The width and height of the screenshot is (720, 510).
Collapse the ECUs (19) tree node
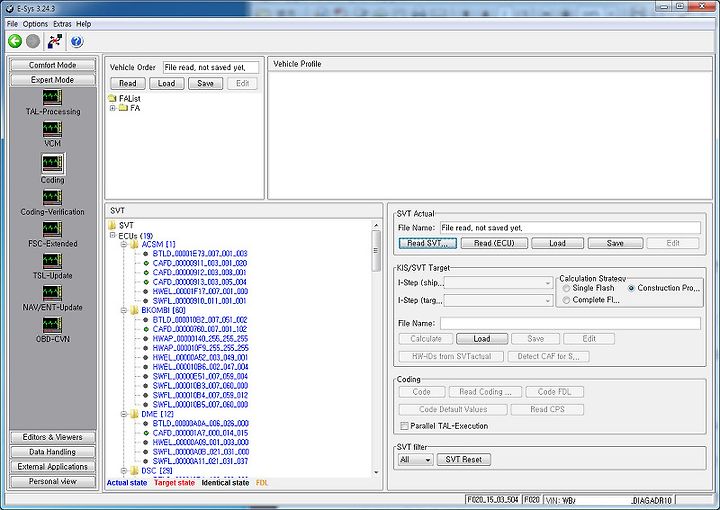click(112, 235)
